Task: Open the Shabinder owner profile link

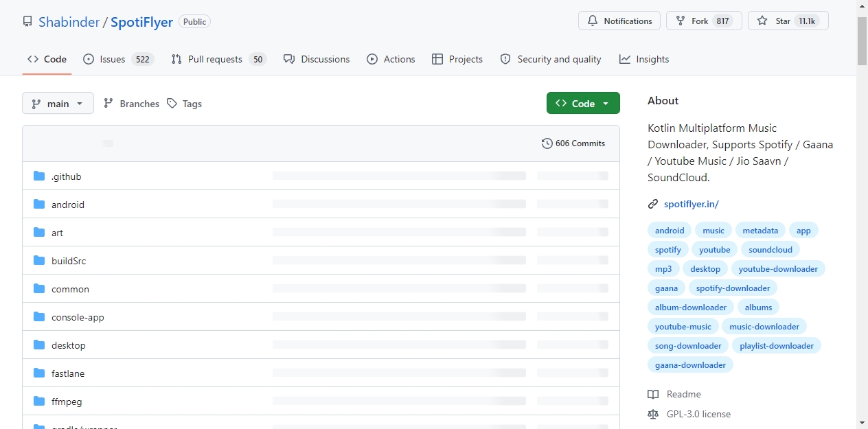Action: pyautogui.click(x=69, y=22)
